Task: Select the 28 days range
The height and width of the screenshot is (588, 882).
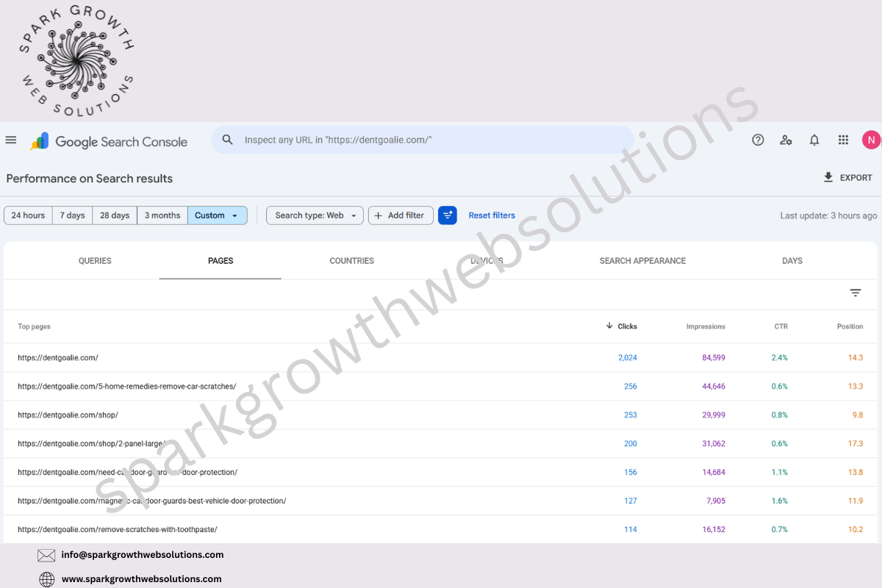Action: tap(115, 215)
